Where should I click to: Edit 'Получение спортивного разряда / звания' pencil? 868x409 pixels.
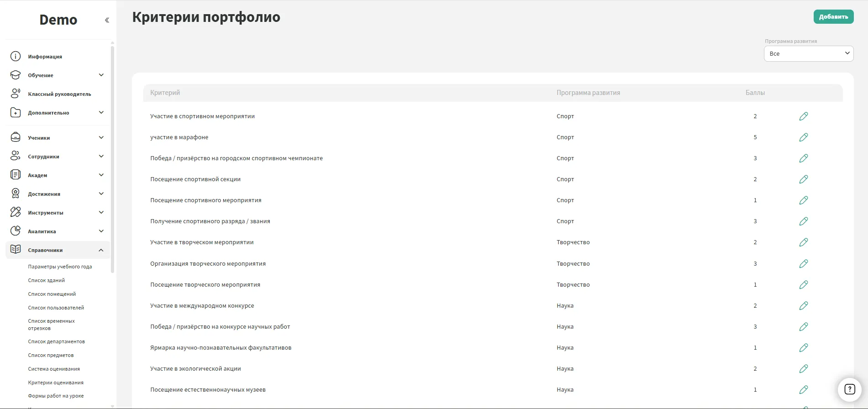[803, 221]
